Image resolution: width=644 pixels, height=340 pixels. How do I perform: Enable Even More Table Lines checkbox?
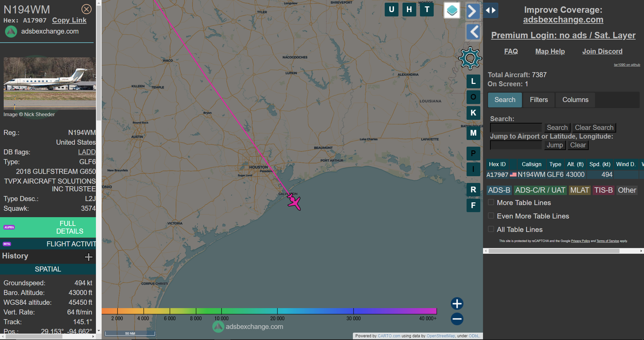click(491, 216)
